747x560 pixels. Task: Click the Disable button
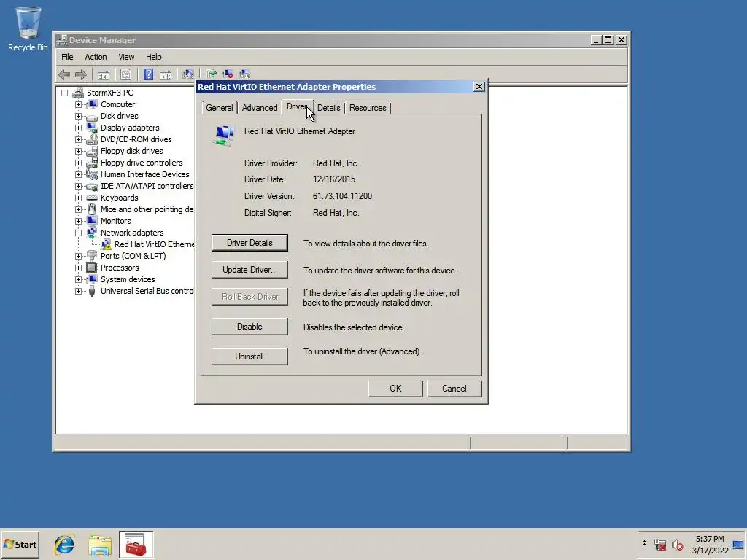coord(249,327)
